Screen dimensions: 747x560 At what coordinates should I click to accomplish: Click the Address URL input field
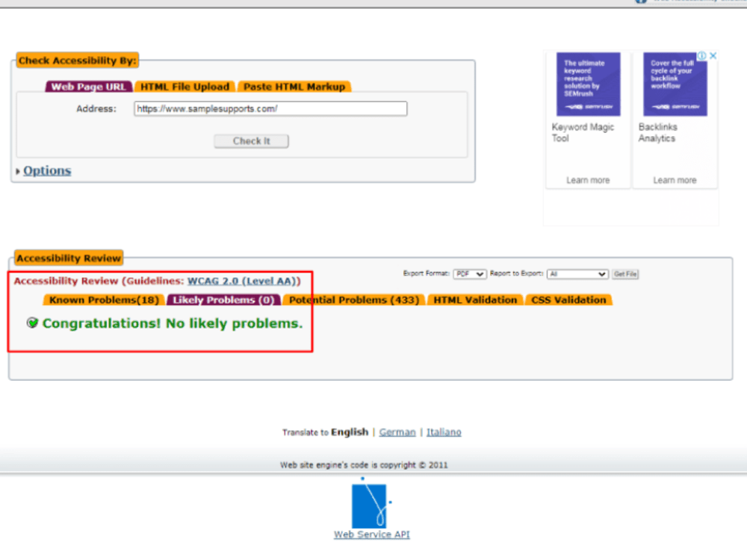(270, 108)
